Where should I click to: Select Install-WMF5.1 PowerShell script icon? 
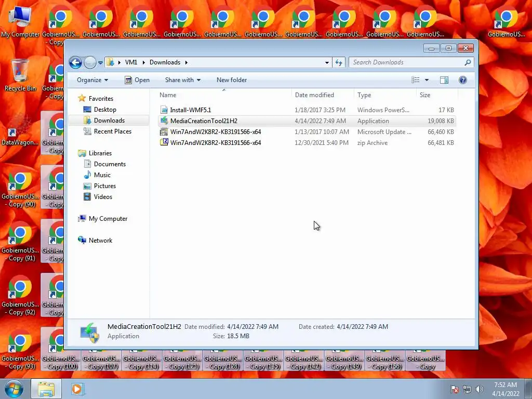[x=164, y=110]
